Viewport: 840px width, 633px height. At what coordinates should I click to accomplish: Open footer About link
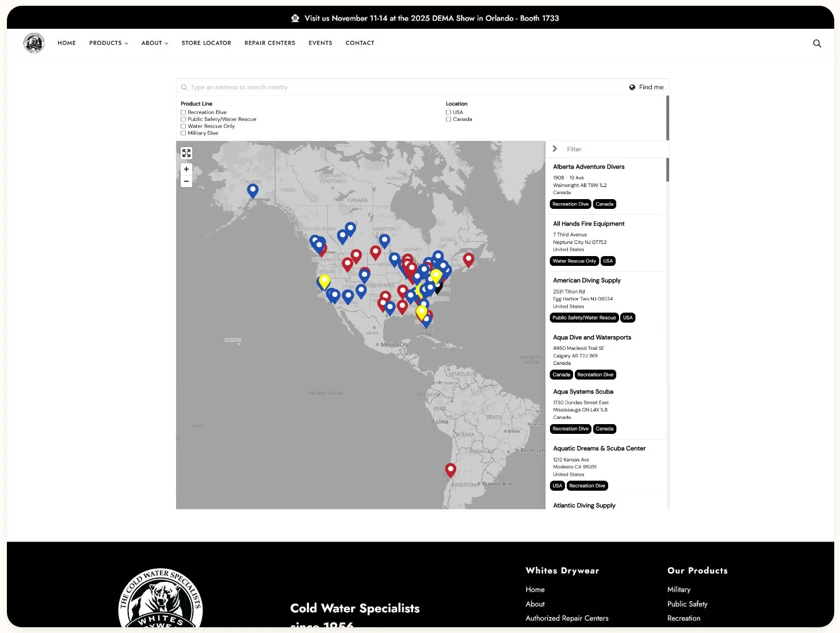[x=535, y=604]
